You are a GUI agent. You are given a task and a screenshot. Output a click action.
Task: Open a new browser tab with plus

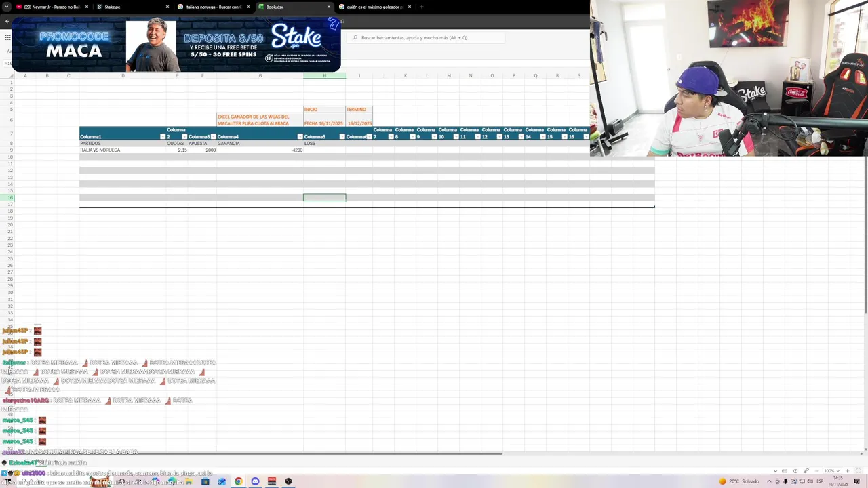click(x=422, y=7)
